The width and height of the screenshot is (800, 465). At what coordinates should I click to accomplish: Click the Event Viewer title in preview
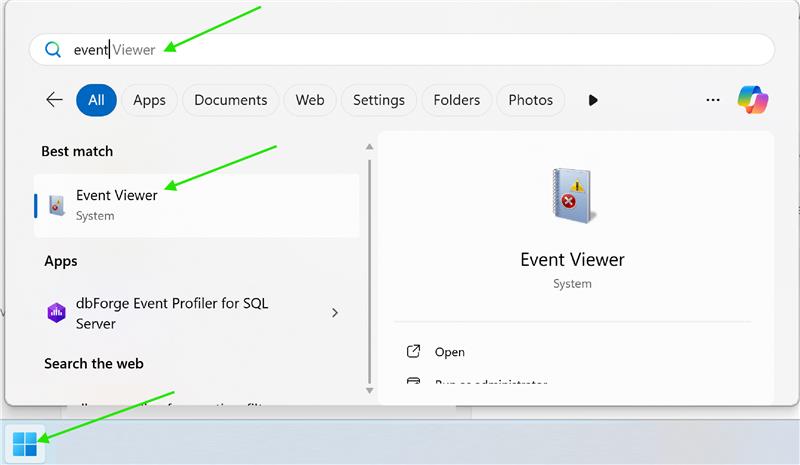[x=572, y=260]
